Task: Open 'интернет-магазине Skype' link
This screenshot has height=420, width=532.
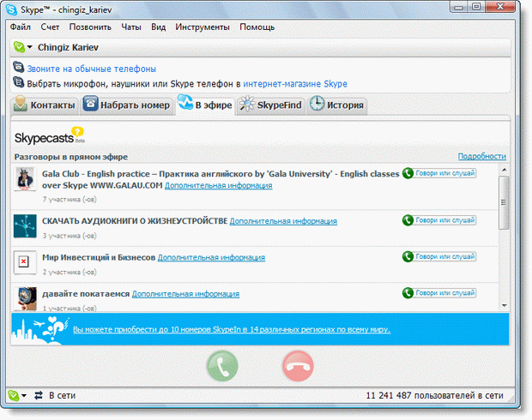Action: pos(295,84)
